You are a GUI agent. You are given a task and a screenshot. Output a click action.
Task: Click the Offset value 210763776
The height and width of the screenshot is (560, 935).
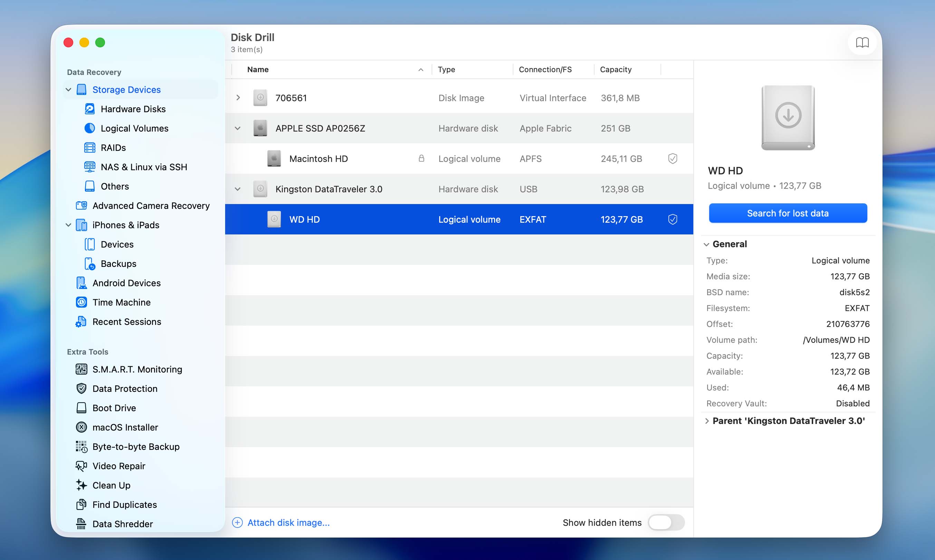[847, 324]
